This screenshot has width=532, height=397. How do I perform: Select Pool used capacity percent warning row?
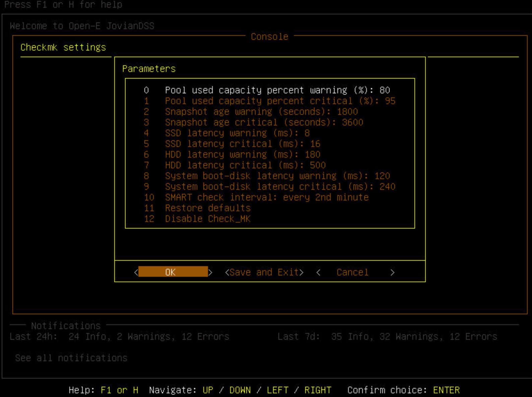[x=267, y=90]
